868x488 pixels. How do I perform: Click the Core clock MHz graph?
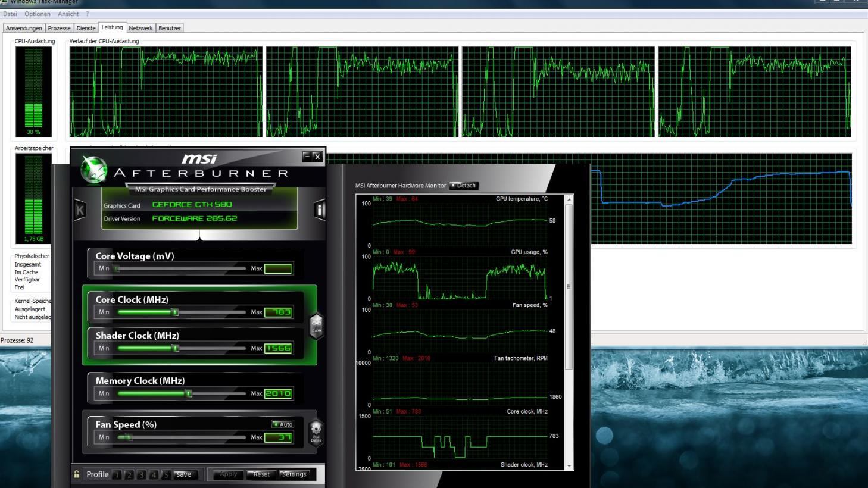(x=460, y=437)
